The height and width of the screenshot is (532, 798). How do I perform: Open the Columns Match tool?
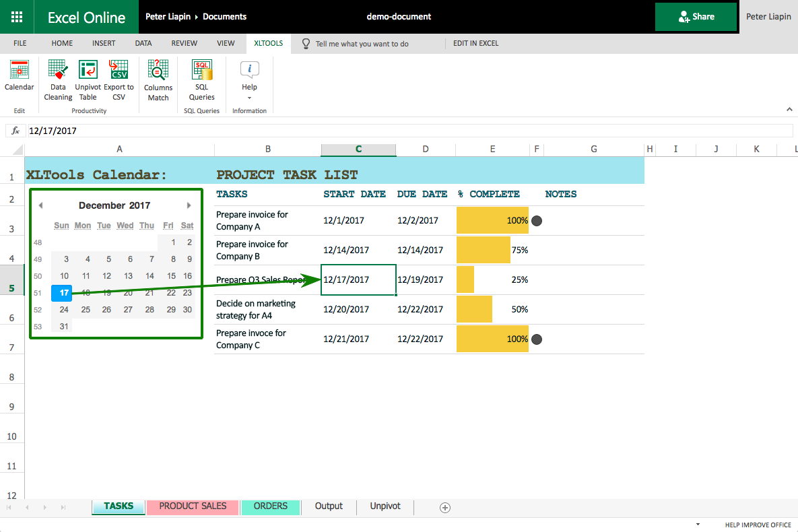tap(158, 80)
